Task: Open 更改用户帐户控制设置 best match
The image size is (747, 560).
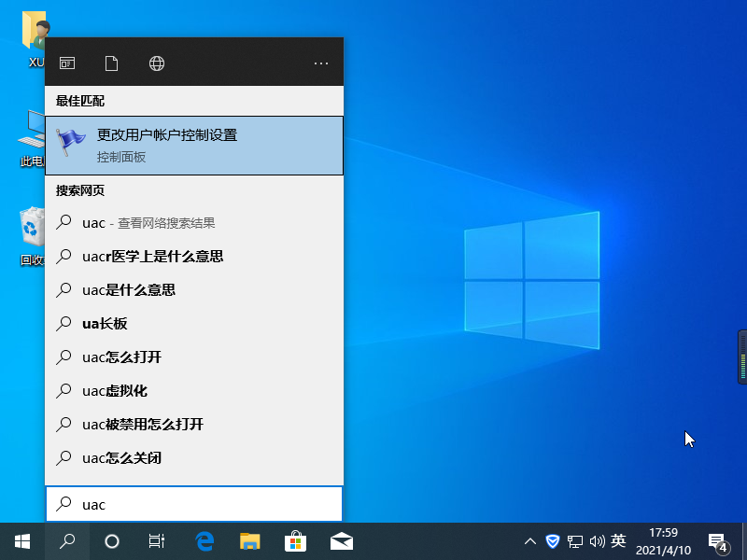Action: 194,145
